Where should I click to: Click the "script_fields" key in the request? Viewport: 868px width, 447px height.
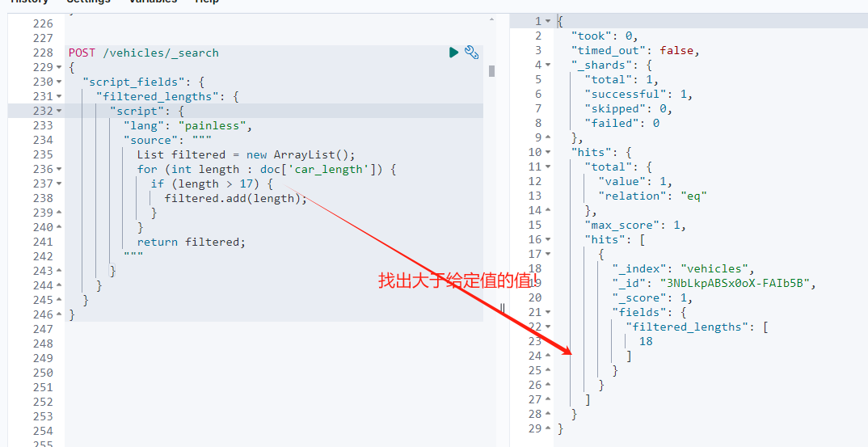point(133,82)
